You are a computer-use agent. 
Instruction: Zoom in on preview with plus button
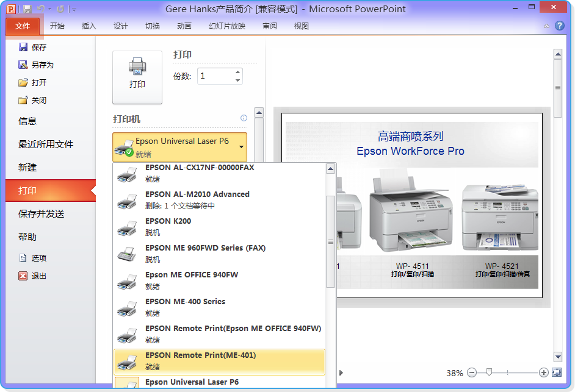pos(543,372)
